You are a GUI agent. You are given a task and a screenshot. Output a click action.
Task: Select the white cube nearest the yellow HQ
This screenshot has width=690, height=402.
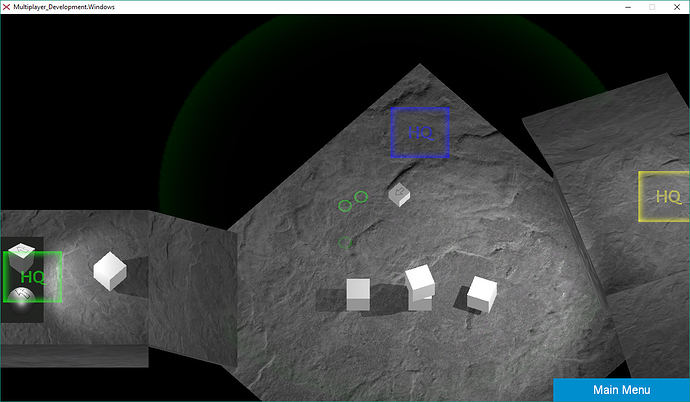482,294
